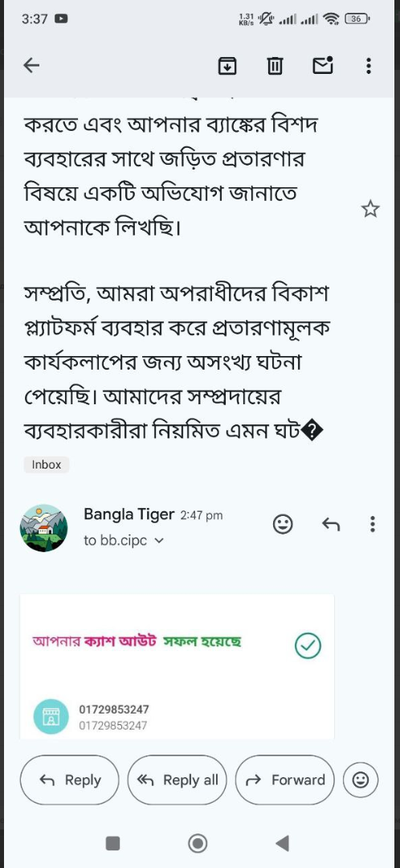
Task: Reply using arrow beside sender name
Action: 330,524
